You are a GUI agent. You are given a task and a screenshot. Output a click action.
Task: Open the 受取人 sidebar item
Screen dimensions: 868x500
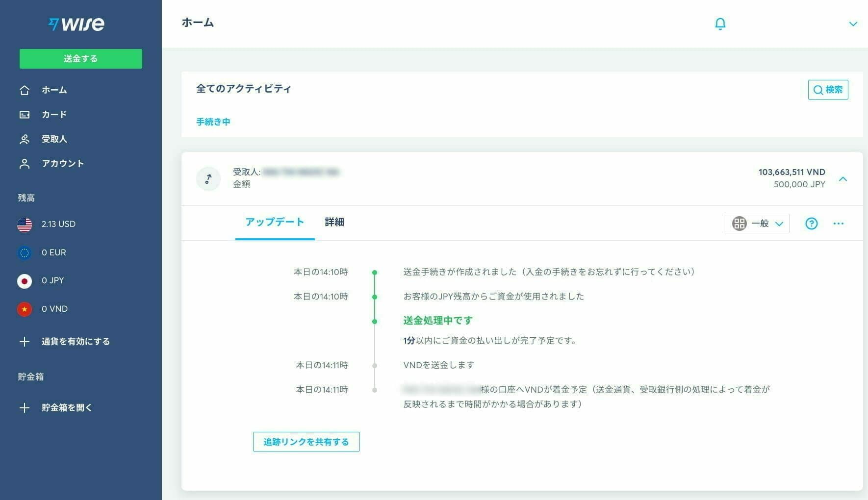click(54, 139)
